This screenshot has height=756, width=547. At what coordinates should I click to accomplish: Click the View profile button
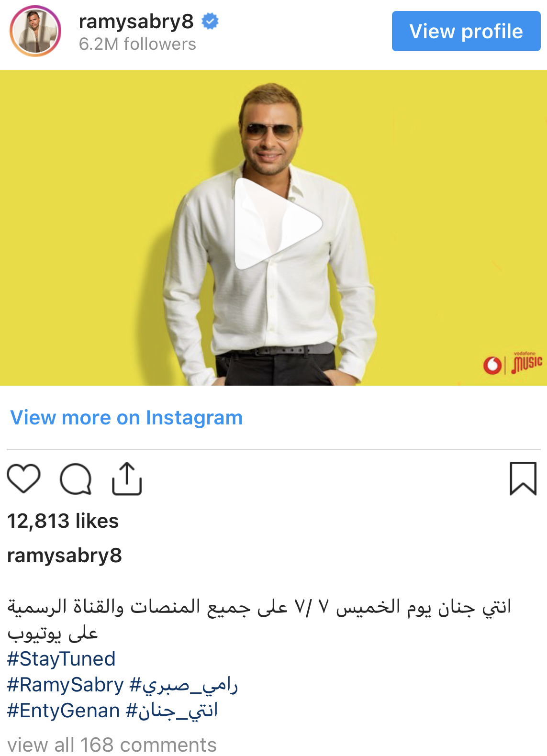(466, 31)
